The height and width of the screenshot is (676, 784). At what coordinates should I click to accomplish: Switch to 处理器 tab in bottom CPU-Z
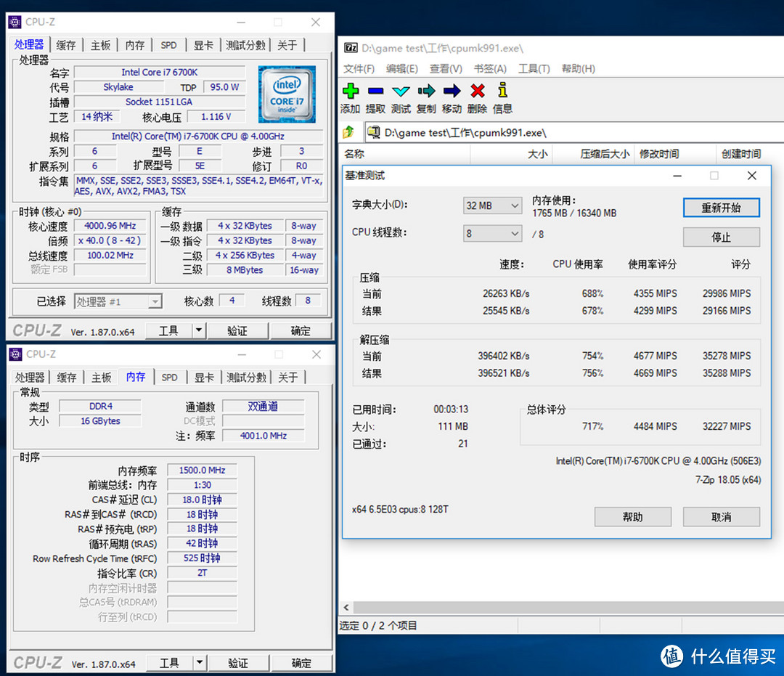(x=30, y=377)
